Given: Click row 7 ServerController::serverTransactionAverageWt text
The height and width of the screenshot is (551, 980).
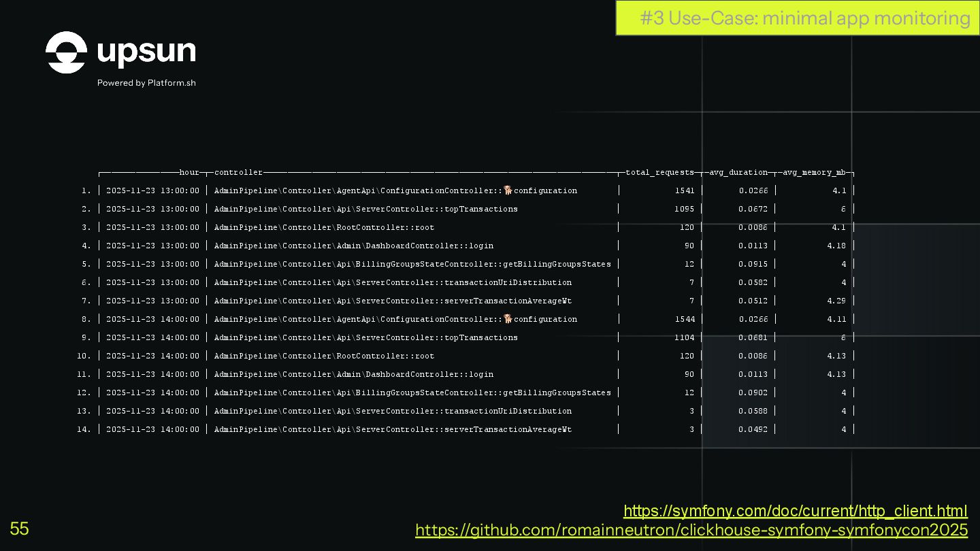Looking at the screenshot, I should click(393, 301).
